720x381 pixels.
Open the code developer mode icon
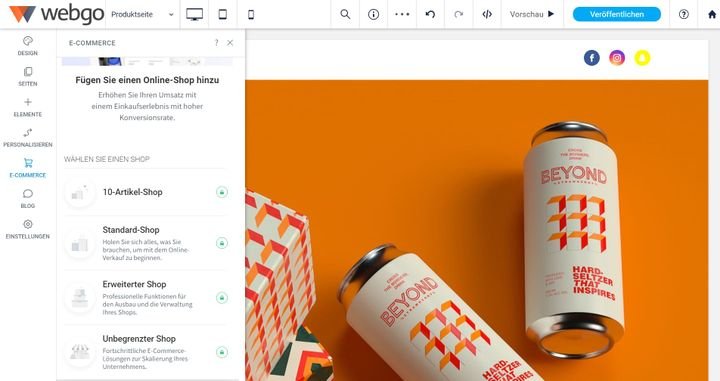pos(487,14)
